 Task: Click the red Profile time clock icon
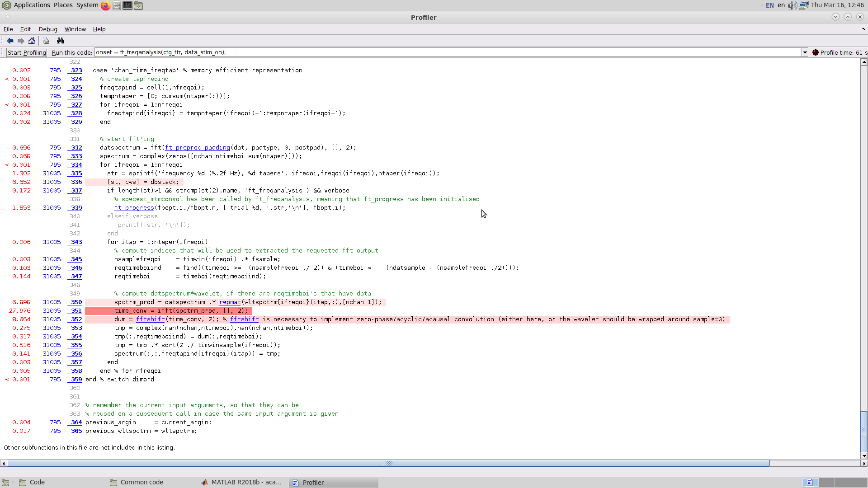pos(815,52)
